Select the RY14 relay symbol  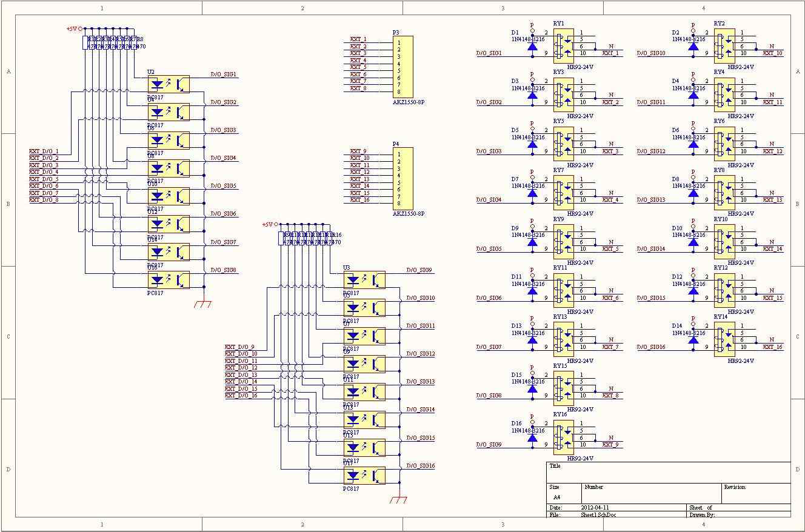[x=724, y=339]
